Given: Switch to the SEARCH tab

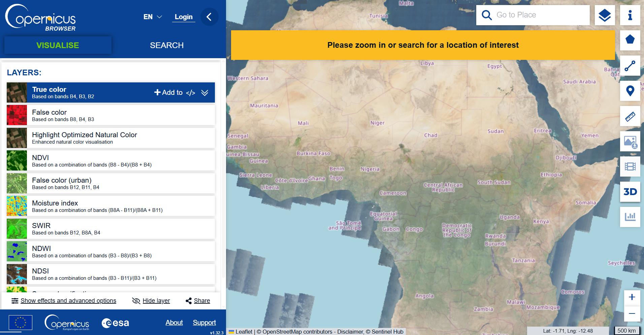Looking at the screenshot, I should click(x=167, y=45).
